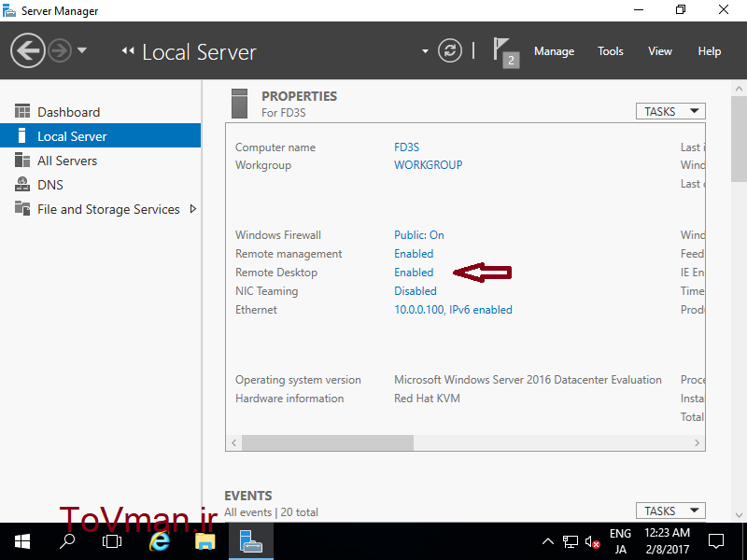Click the breadcrumb double-arrow before Local Server
Screen dimensions: 747x560
tap(128, 50)
